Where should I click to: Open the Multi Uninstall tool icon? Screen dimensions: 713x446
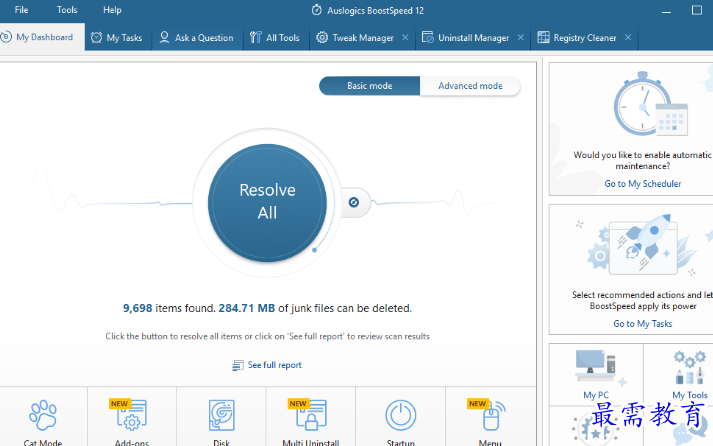[x=311, y=415]
